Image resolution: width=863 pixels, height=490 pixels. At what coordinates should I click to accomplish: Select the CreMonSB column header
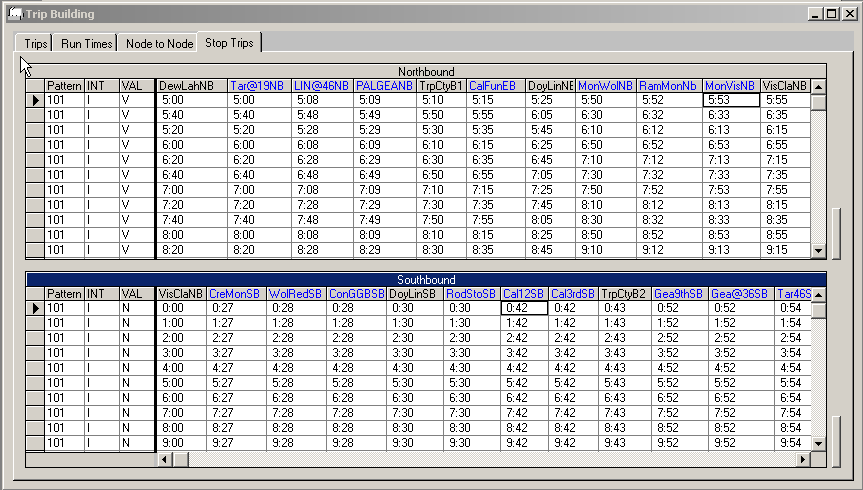click(235, 294)
